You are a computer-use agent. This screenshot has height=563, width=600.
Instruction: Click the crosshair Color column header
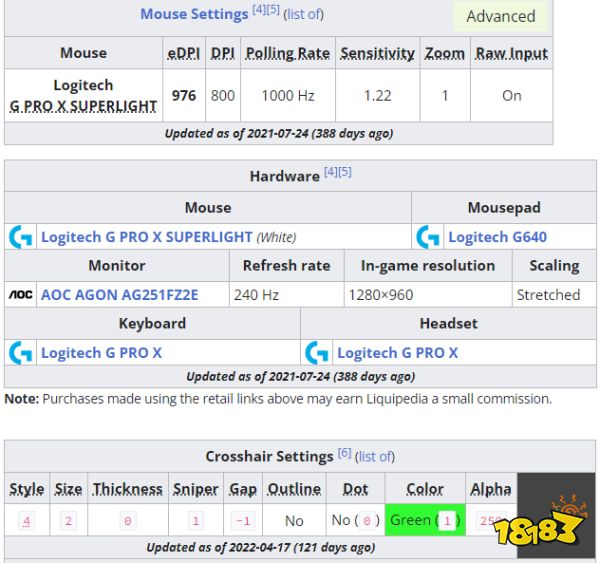pyautogui.click(x=425, y=489)
